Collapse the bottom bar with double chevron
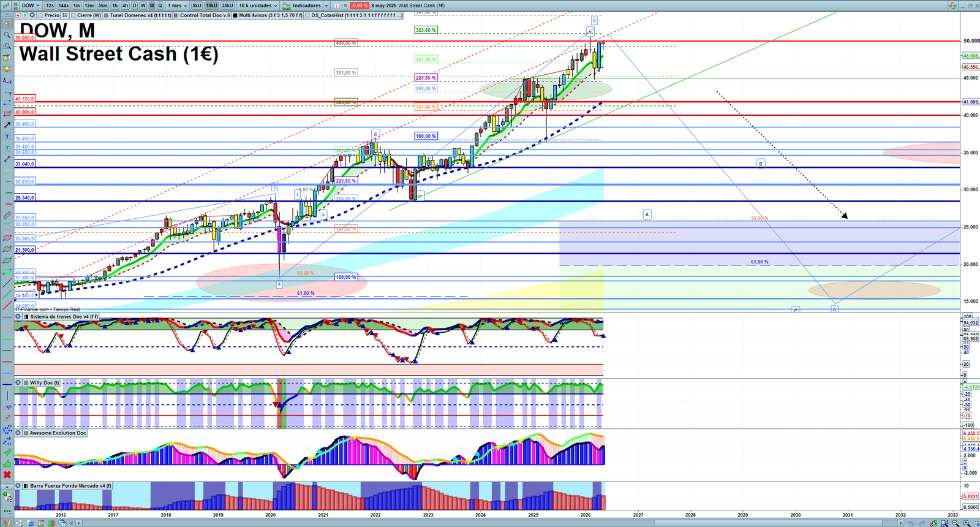Screen dimensions: 980x527 click(x=71, y=523)
